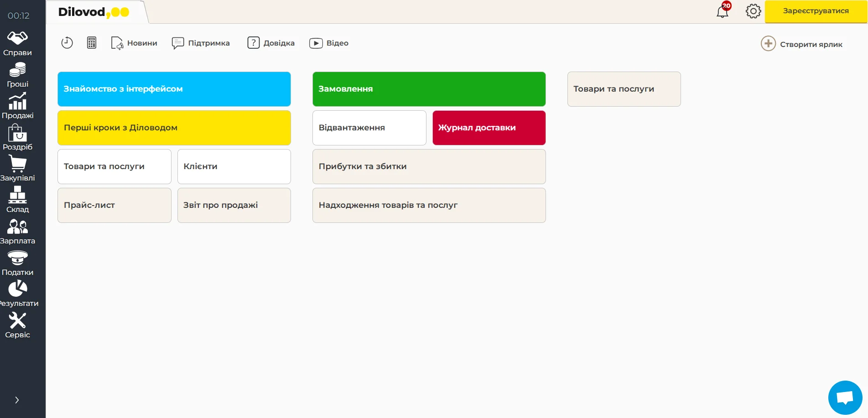
Task: Open the Результати pie chart icon
Action: [x=17, y=289]
